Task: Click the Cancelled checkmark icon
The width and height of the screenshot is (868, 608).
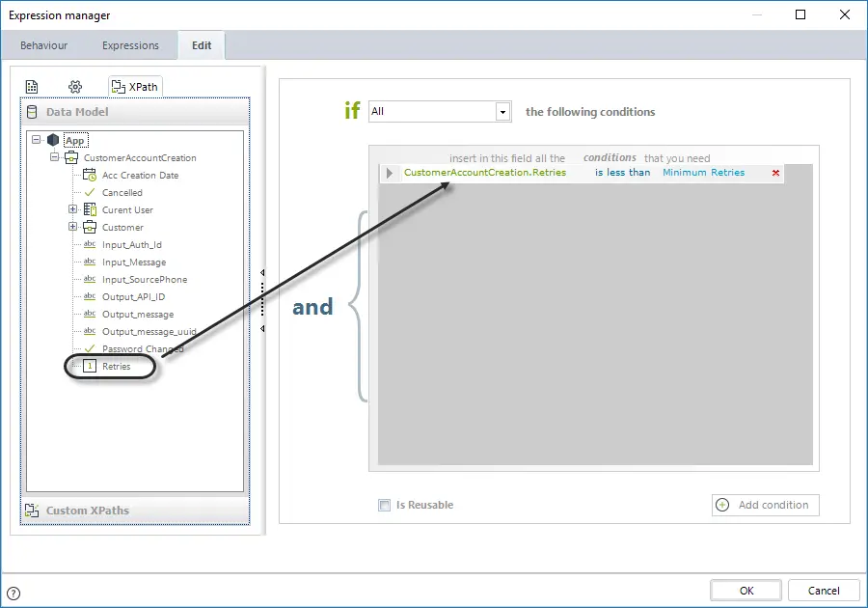Action: [90, 192]
